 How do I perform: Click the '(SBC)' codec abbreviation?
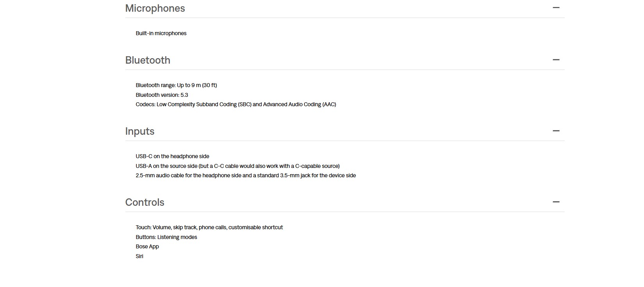[x=244, y=104]
